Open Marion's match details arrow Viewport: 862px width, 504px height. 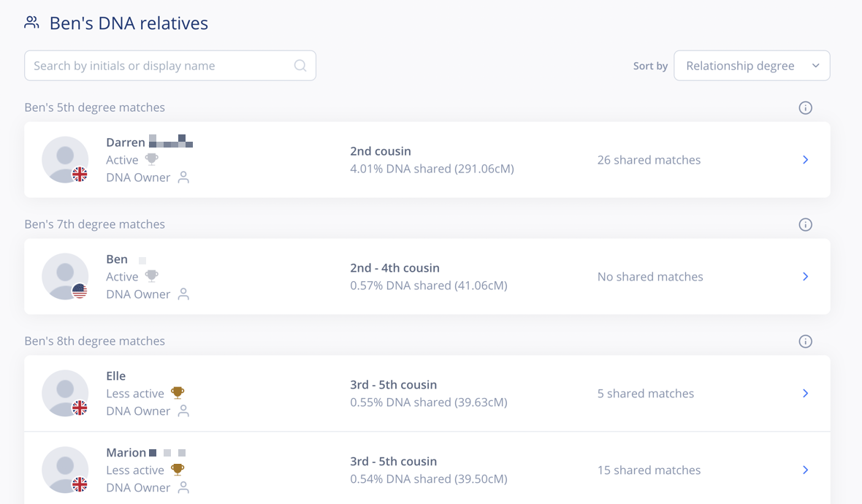click(x=805, y=470)
